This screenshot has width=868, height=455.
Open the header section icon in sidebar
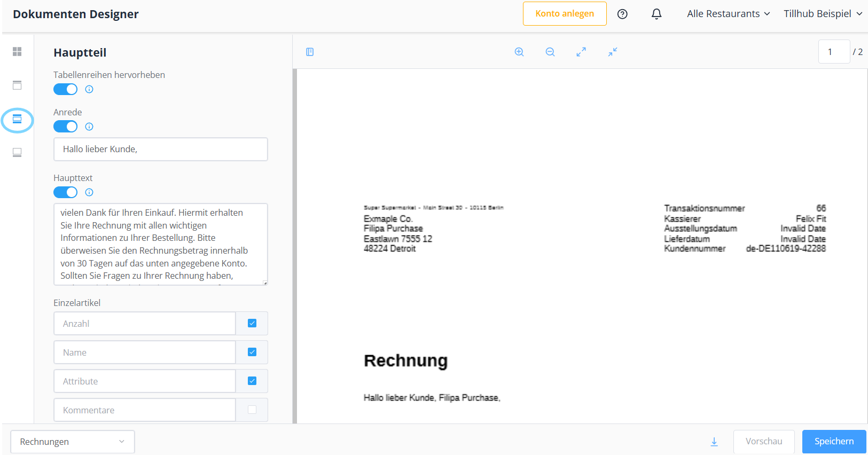point(17,85)
